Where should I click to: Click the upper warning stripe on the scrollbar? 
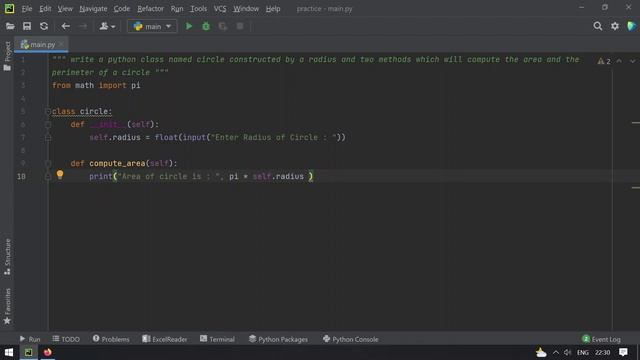tap(636, 122)
